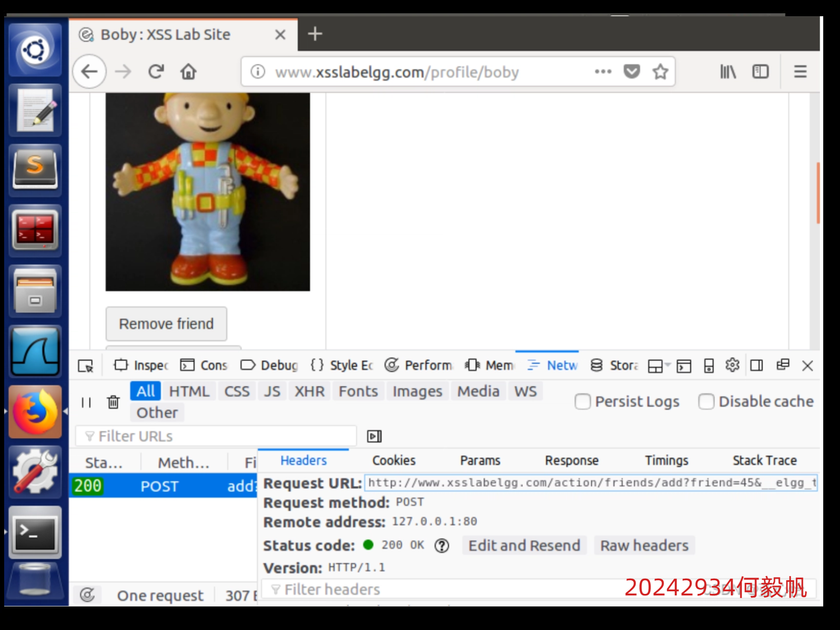Click the Request URL text field
The width and height of the screenshot is (840, 630).
pos(591,483)
